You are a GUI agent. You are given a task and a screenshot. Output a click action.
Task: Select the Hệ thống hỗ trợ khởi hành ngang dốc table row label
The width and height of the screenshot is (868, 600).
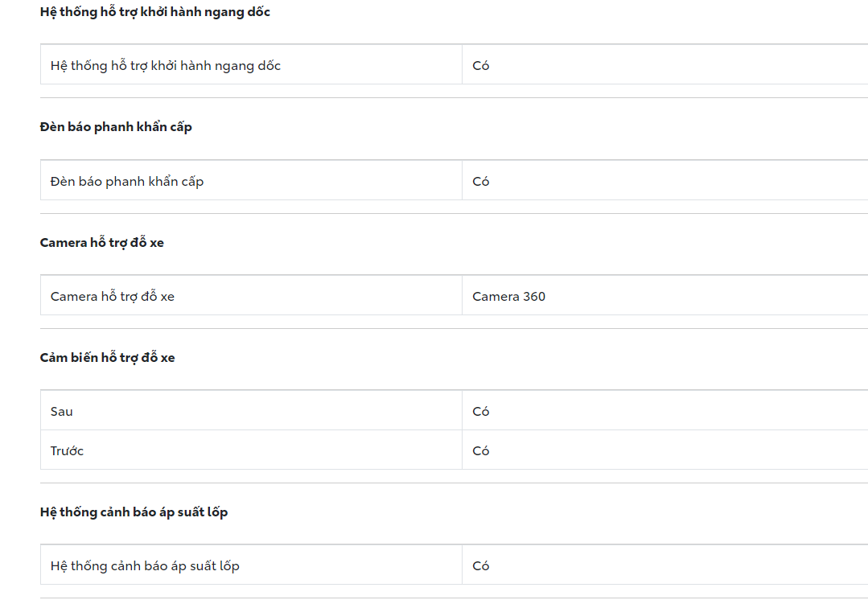[166, 66]
